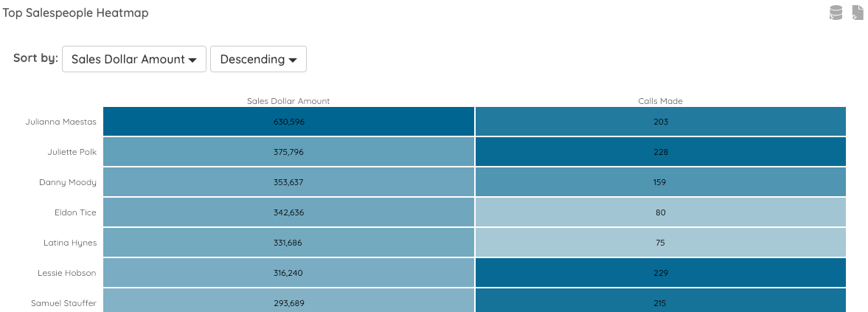Select Julianna Maestas's 630,596 sales cell
This screenshot has height=312, width=868.
288,122
